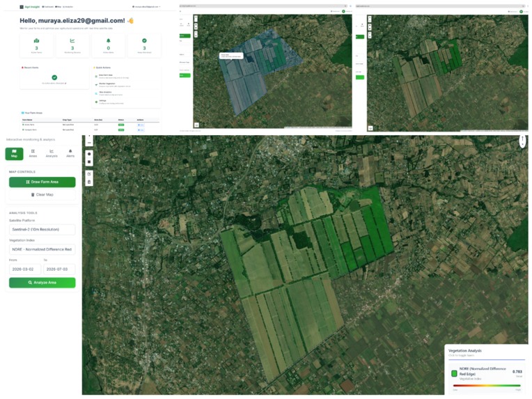
Task: Click the Farm Name column header in the farm table
Action: click(27, 120)
